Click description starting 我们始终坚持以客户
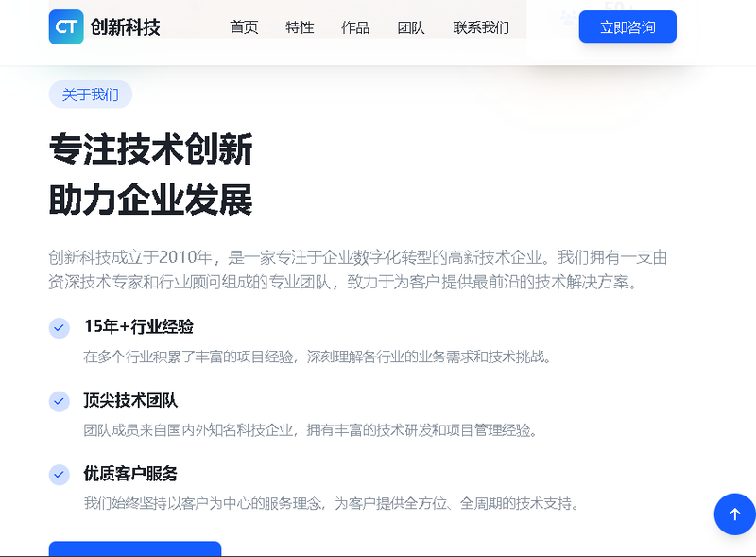 pos(332,504)
